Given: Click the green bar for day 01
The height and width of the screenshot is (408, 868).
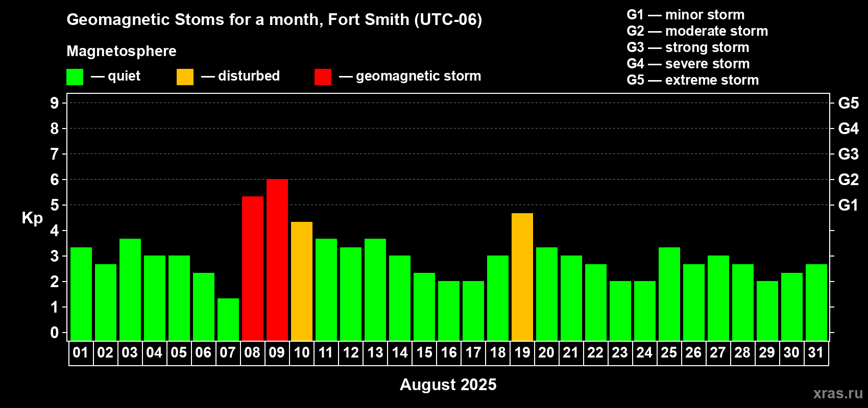Looking at the screenshot, I should (x=81, y=294).
